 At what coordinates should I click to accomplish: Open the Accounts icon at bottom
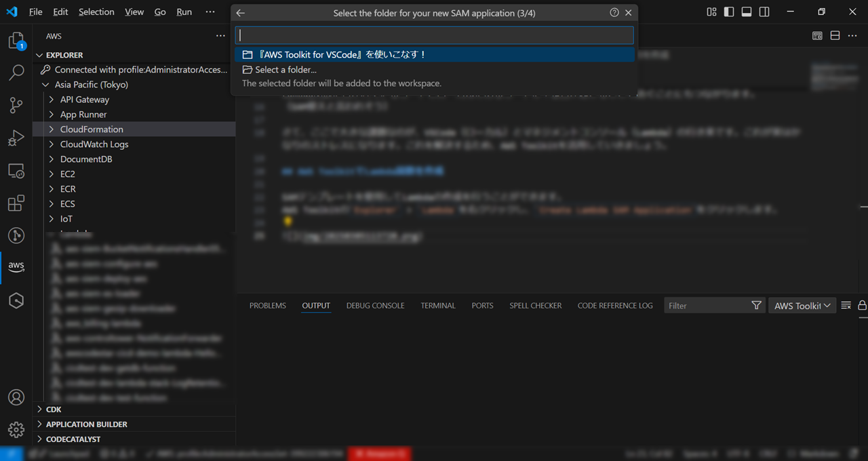pyautogui.click(x=16, y=397)
